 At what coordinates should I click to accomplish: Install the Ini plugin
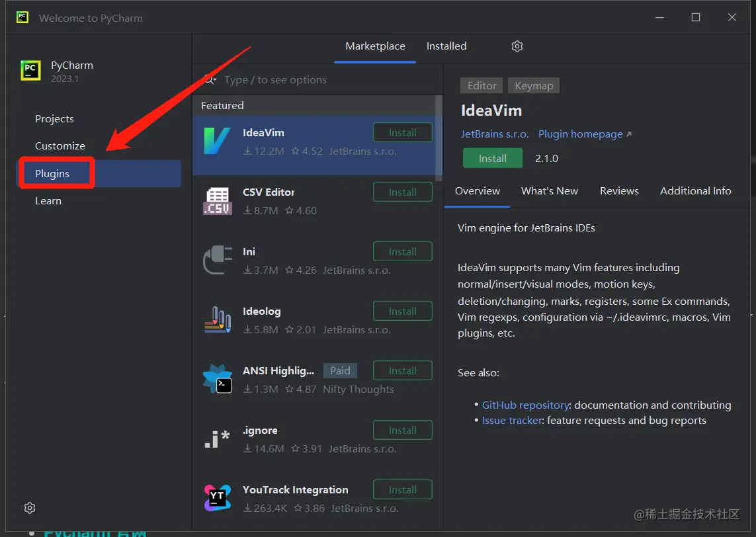(x=403, y=251)
